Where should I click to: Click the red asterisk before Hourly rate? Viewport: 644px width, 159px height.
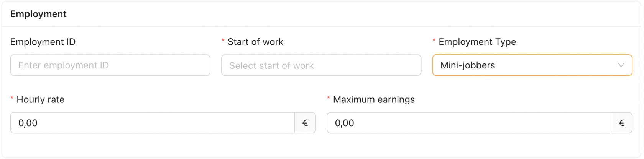pyautogui.click(x=12, y=99)
